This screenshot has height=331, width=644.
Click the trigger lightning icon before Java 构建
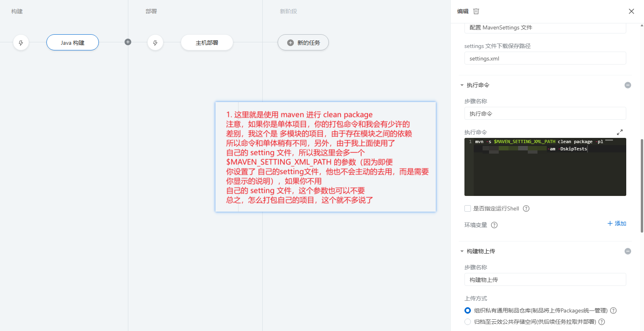coord(21,43)
